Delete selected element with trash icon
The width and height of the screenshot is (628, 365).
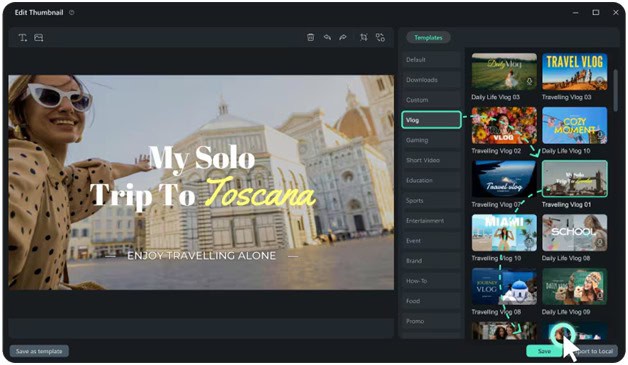pos(310,37)
